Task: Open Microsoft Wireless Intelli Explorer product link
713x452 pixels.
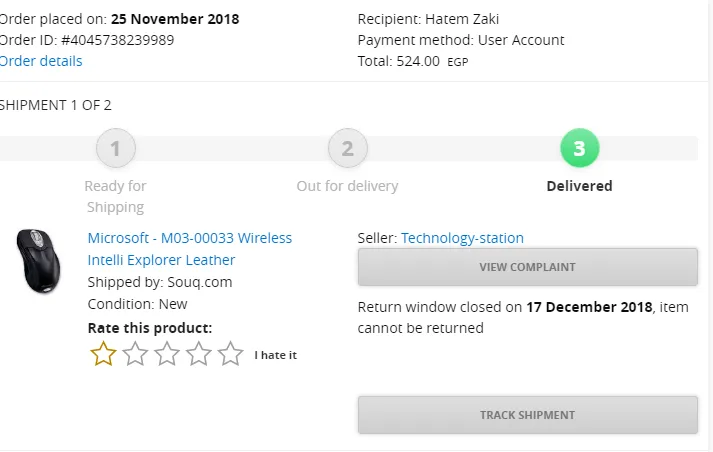Action: 190,249
